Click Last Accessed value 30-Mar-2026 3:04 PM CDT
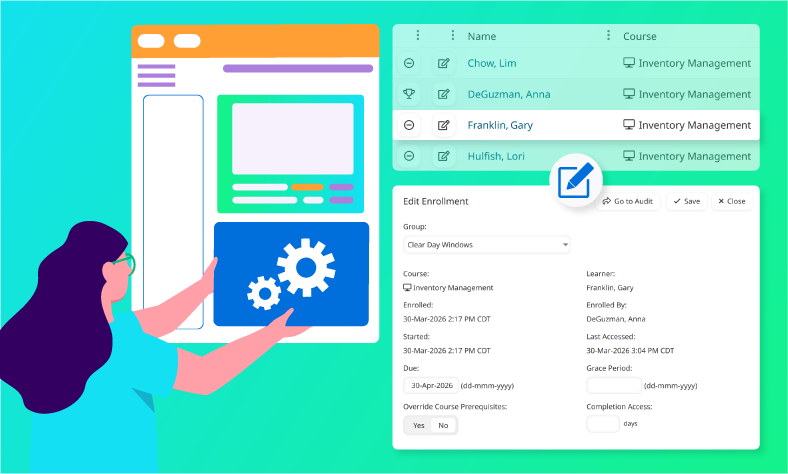The width and height of the screenshot is (788, 474). (630, 350)
